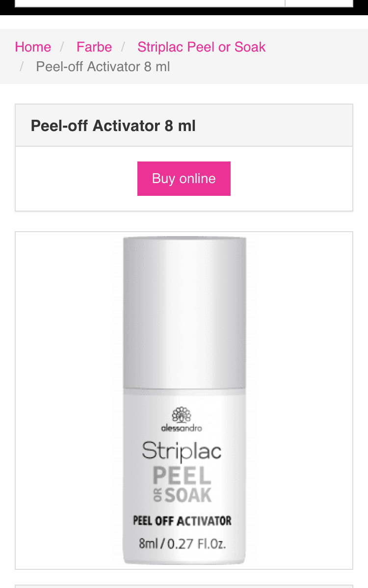The height and width of the screenshot is (588, 368).
Task: Click the PEEL OFF ACTIVATOR text on bottle
Action: 183,521
